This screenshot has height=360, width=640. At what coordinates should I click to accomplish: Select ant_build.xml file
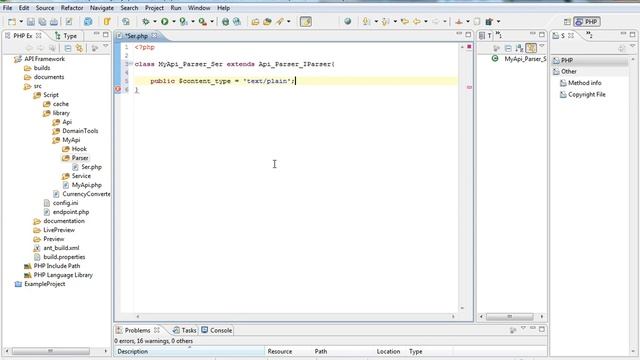(x=57, y=248)
